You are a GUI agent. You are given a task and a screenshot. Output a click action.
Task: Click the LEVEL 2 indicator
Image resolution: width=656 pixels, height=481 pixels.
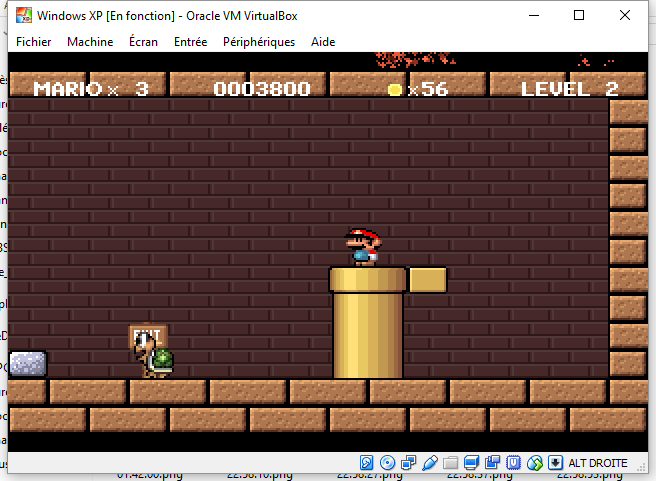click(x=570, y=89)
